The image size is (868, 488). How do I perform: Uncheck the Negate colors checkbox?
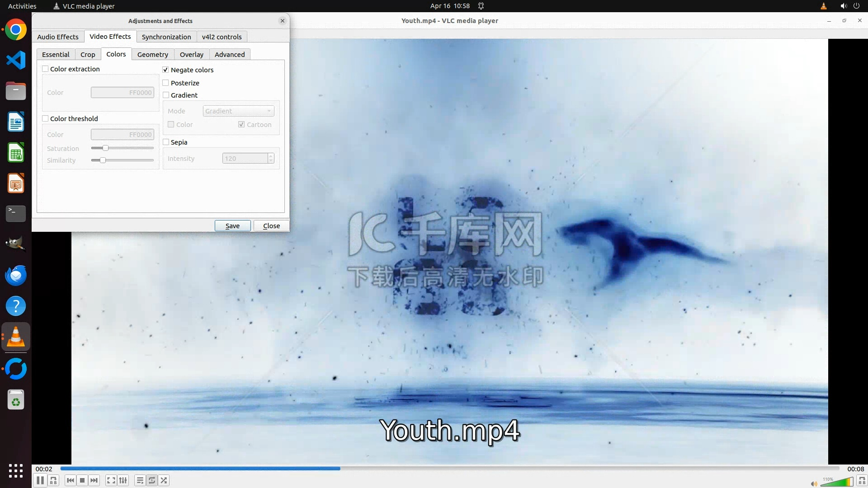tap(165, 70)
